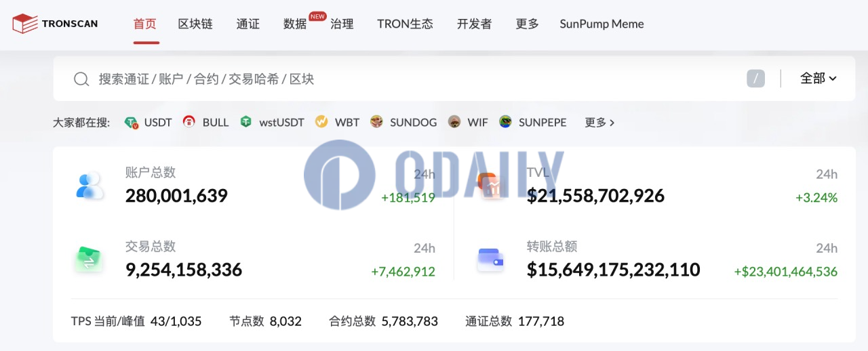This screenshot has height=351, width=868.
Task: Click the TVL chart icon
Action: [490, 186]
